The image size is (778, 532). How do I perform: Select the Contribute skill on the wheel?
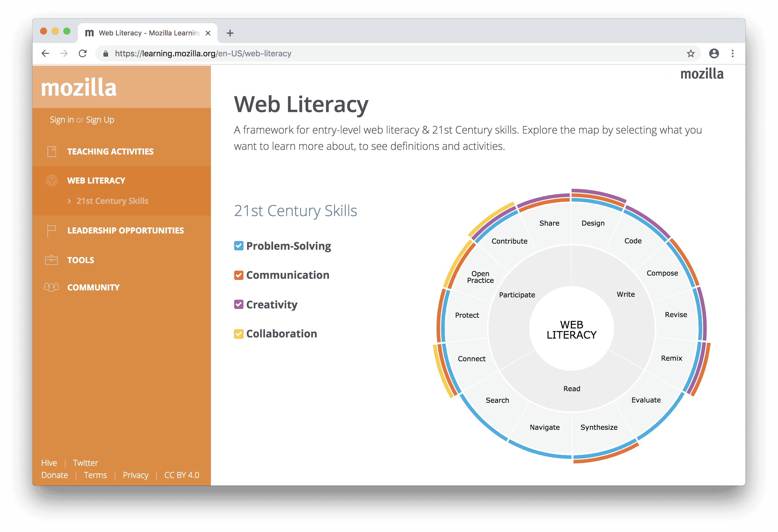[510, 241]
